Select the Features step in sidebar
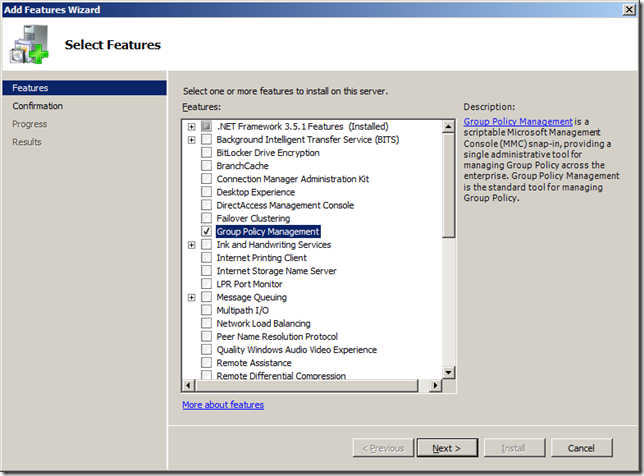This screenshot has height=476, width=644. click(x=30, y=88)
